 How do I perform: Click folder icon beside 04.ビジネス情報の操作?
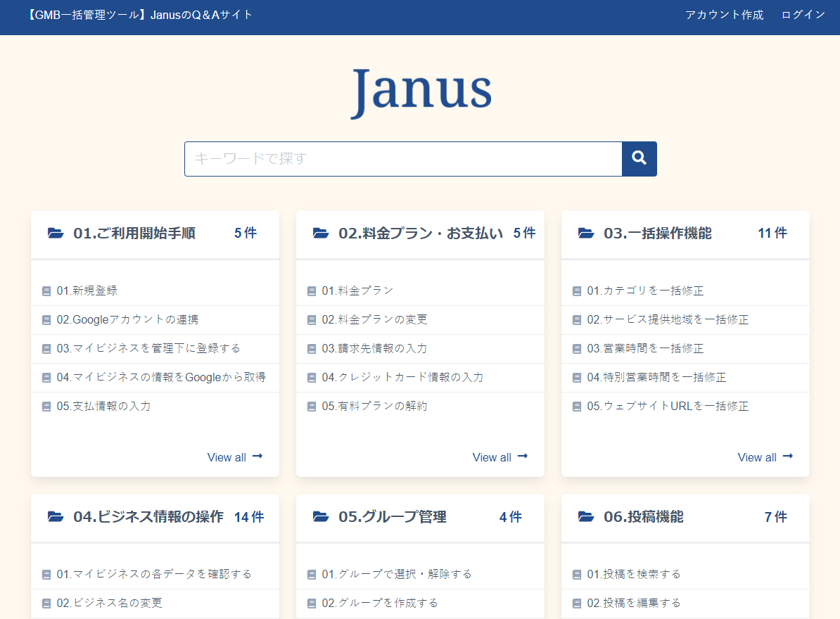(x=55, y=517)
